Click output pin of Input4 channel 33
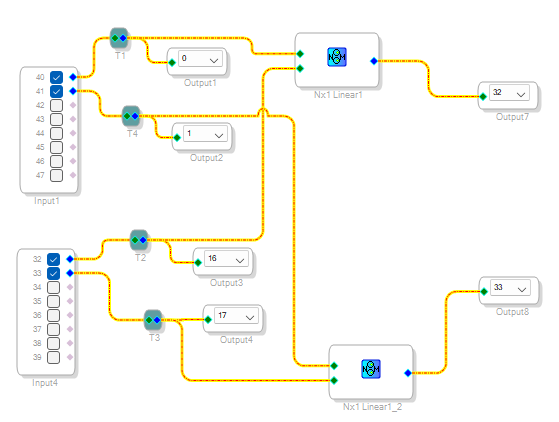Image resolution: width=559 pixels, height=422 pixels. (x=70, y=273)
